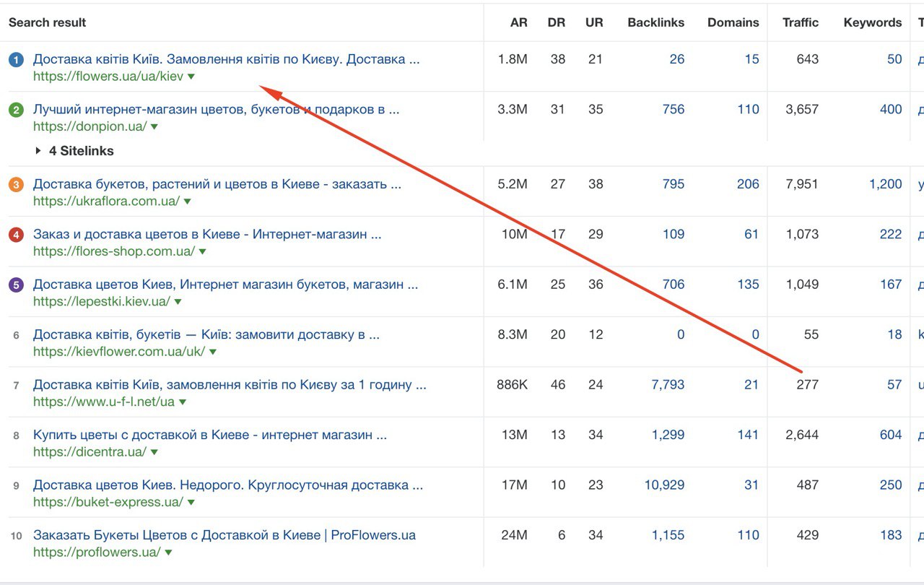
Task: Click the green position 2 badge
Action: (16, 110)
